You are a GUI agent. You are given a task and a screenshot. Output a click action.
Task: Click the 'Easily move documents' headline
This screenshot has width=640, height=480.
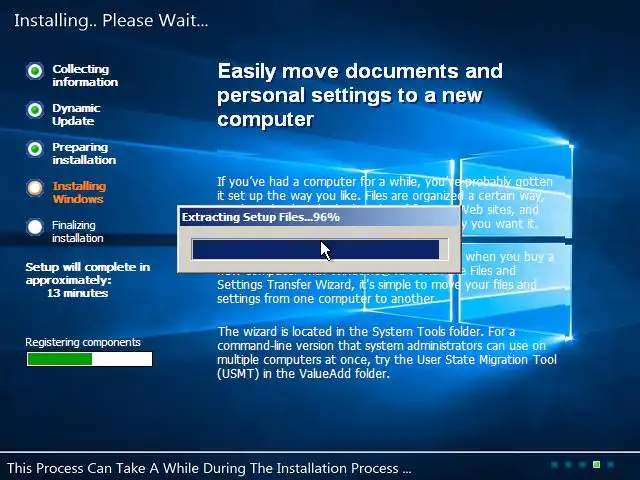360,95
